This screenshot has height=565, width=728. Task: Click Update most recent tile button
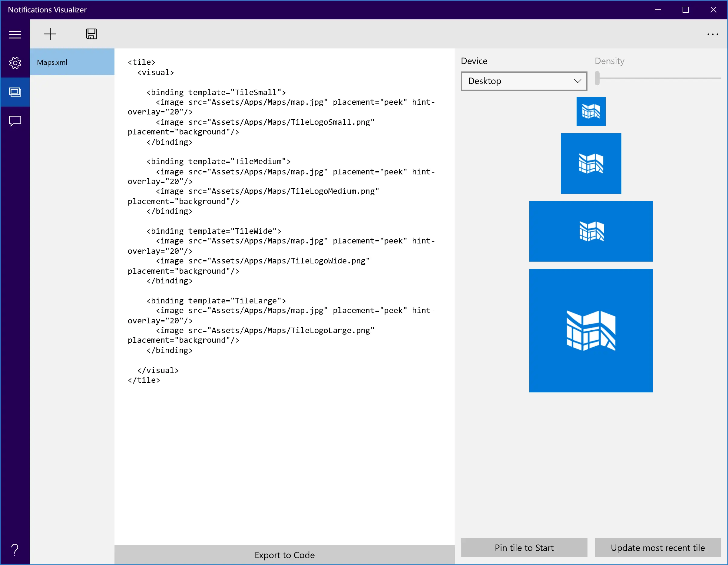point(657,548)
